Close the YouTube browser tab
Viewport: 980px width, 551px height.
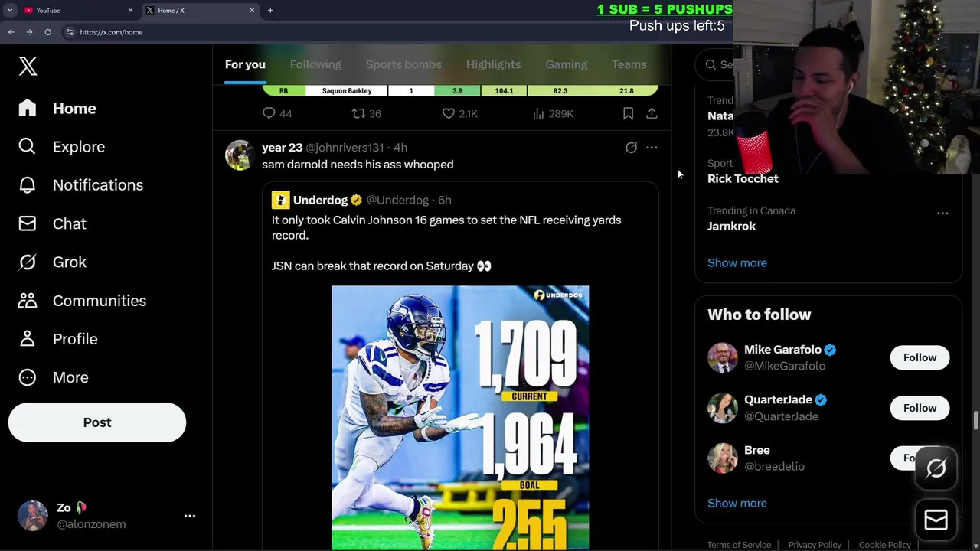coord(130,10)
